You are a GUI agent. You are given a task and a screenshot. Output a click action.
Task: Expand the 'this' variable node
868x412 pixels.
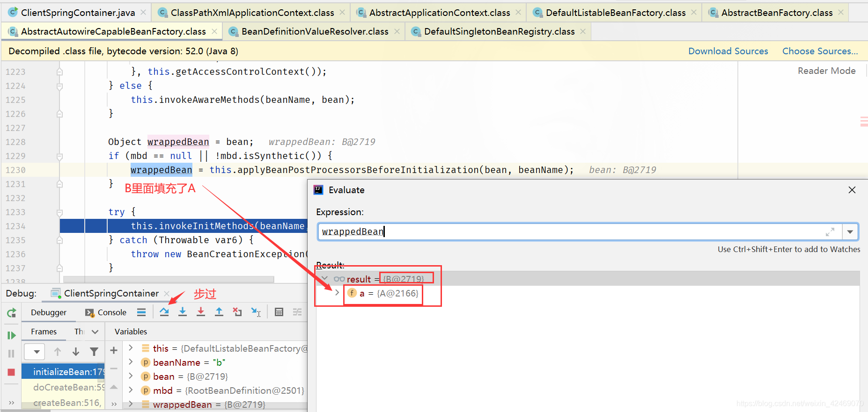click(x=131, y=348)
